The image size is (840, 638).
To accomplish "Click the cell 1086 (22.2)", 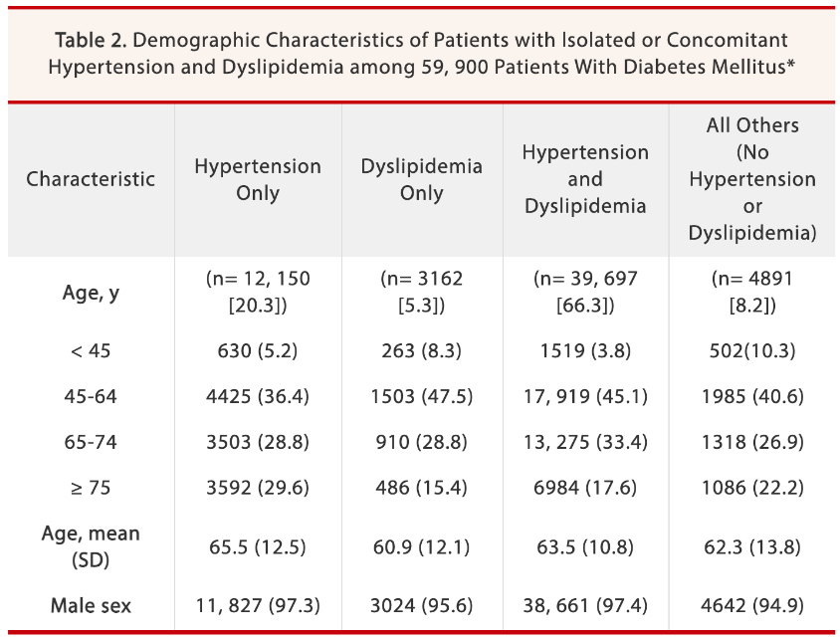I will click(752, 488).
